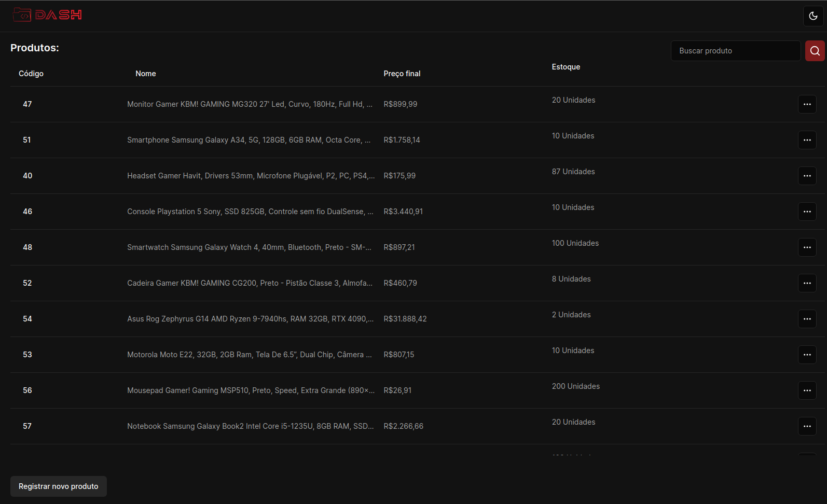
Task: Click price R$897,21
Action: [x=399, y=247]
